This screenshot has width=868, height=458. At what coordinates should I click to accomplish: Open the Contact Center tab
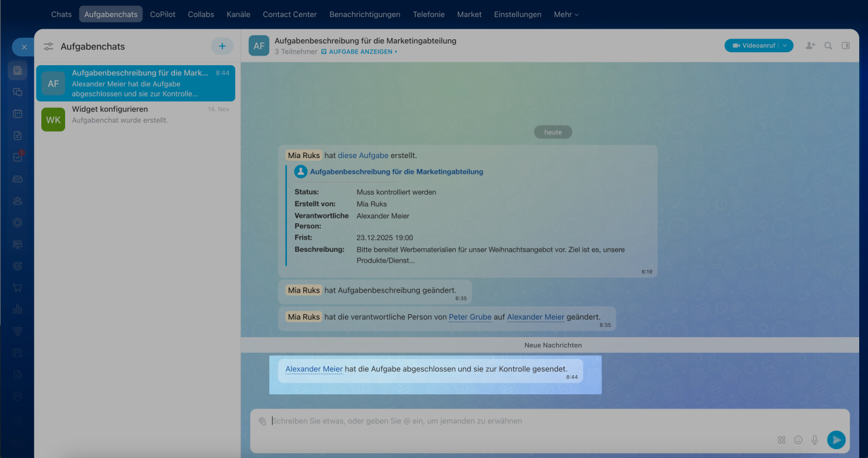(290, 14)
